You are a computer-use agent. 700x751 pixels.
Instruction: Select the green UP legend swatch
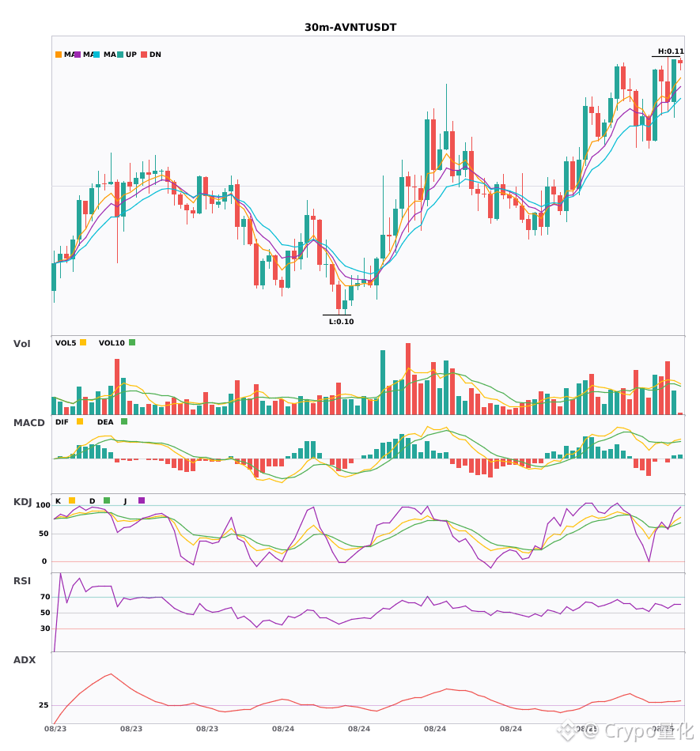coord(120,55)
